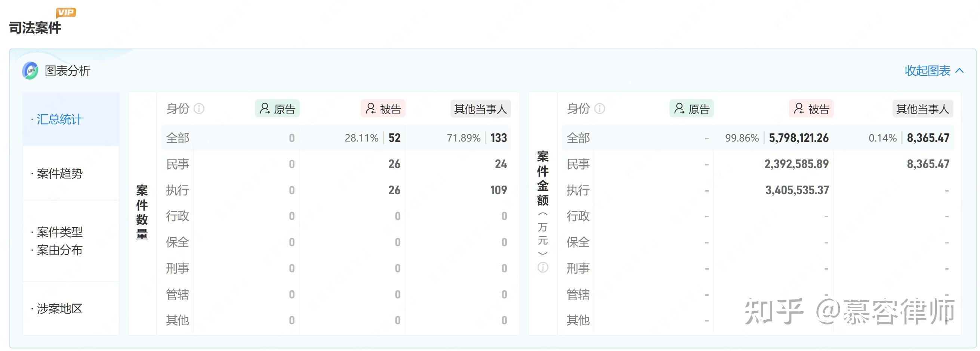Switch to 案件类型 sidebar tab
The image size is (980, 351).
59,232
